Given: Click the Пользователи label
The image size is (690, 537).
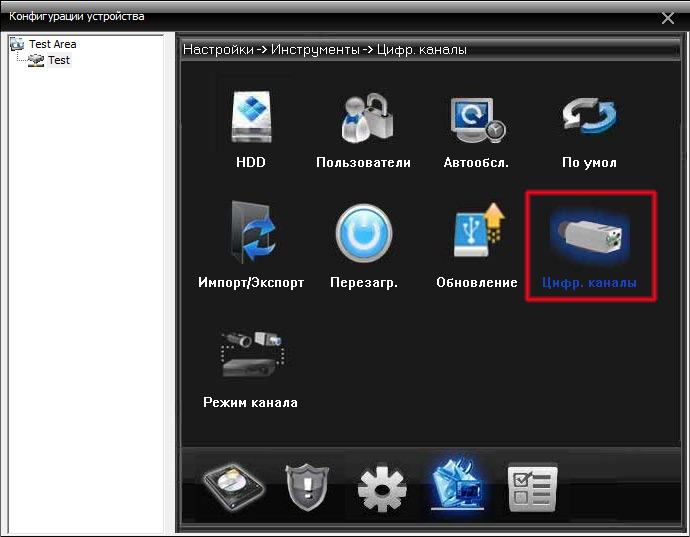Looking at the screenshot, I should (363, 162).
